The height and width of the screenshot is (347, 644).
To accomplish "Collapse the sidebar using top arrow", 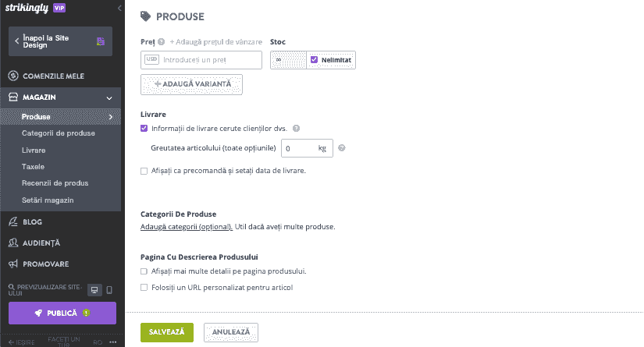I will (x=119, y=8).
